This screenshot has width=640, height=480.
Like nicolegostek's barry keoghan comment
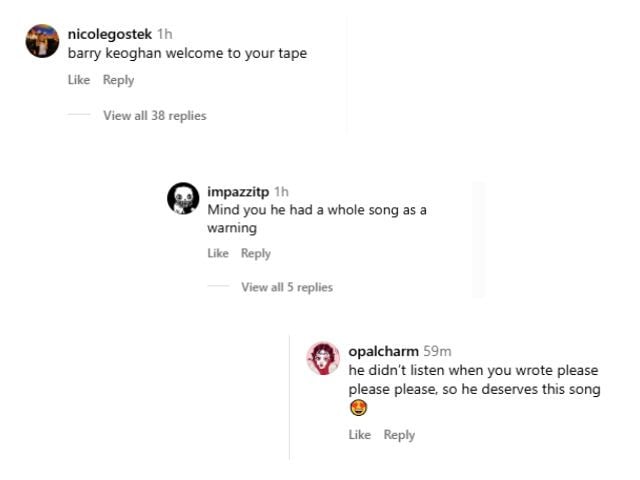click(79, 80)
